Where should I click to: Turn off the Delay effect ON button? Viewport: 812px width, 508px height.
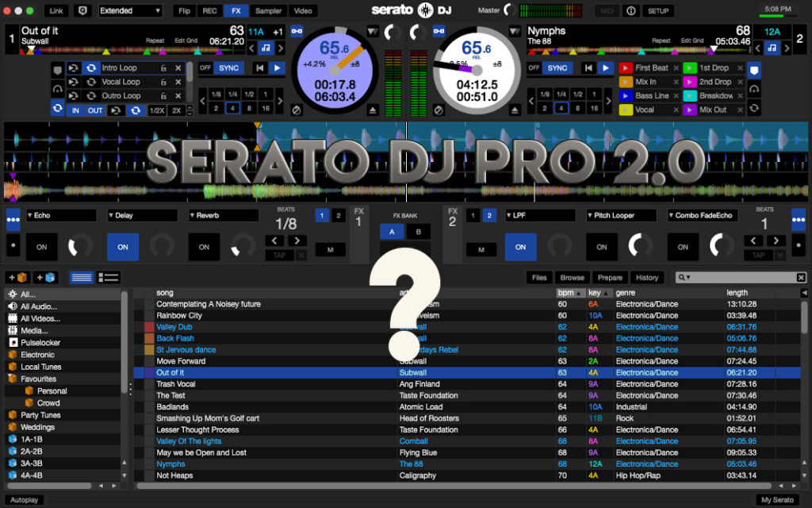pos(123,247)
